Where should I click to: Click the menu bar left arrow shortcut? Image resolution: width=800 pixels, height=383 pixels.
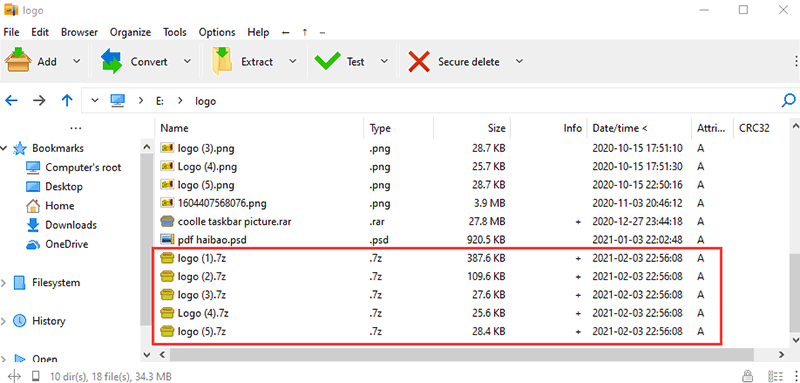[286, 32]
